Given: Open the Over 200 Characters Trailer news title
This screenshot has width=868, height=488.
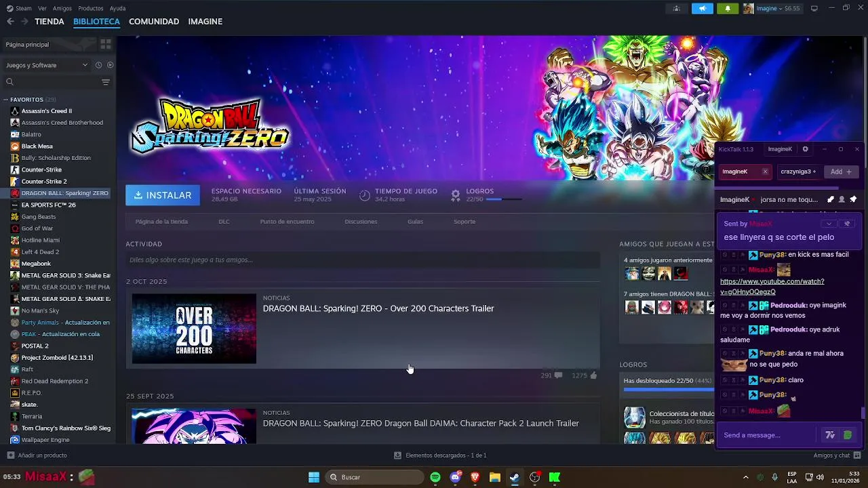Looking at the screenshot, I should coord(378,308).
